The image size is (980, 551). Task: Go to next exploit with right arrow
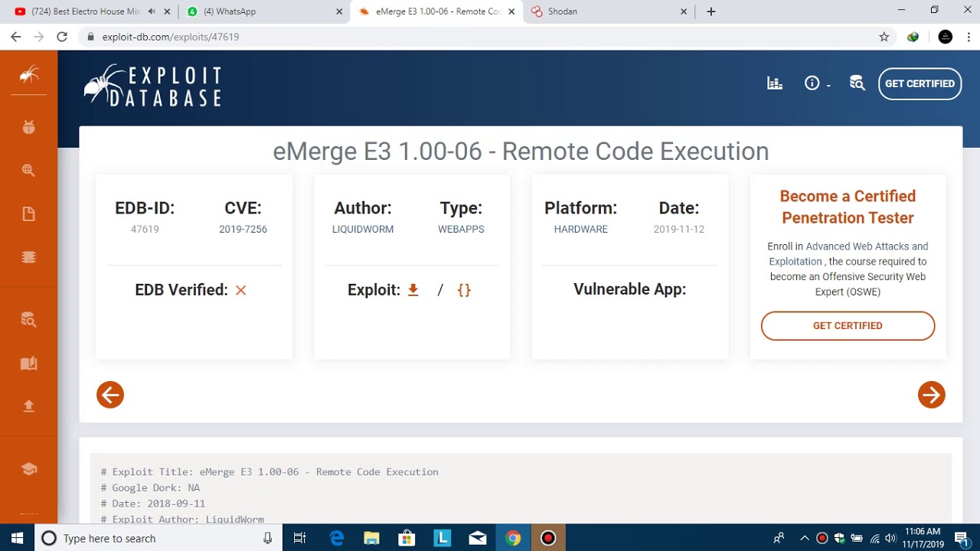[x=931, y=395]
